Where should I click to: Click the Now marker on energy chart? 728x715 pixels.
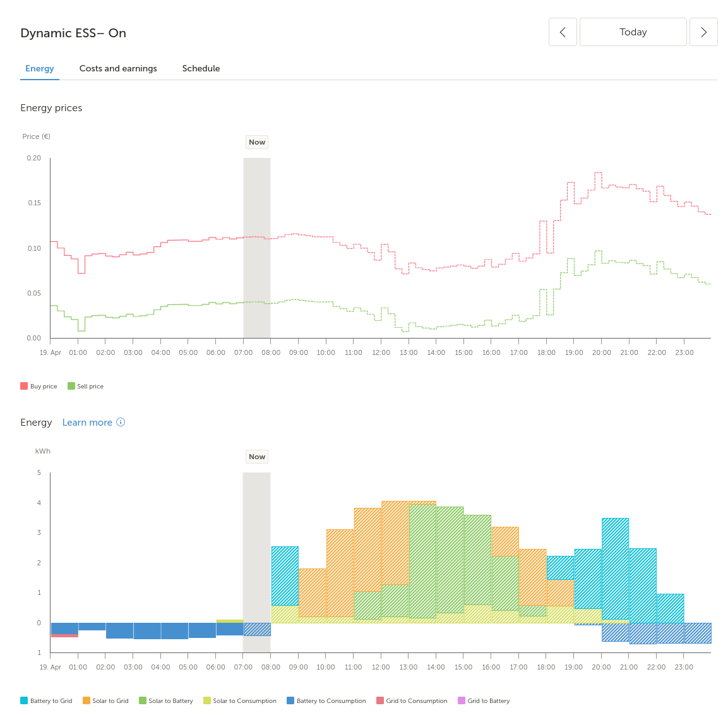[257, 457]
